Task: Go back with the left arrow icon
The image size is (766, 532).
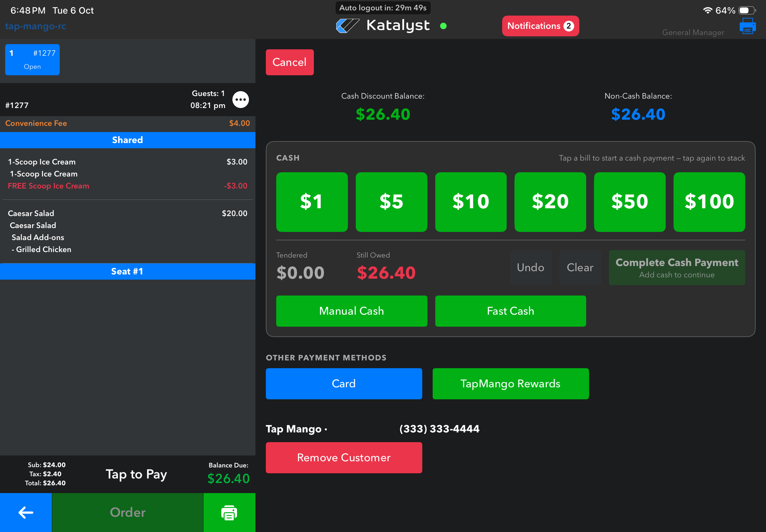Action: (x=26, y=513)
